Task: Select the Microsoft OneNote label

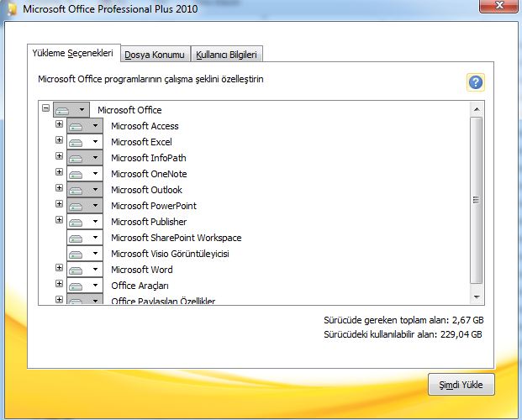Action: coord(149,174)
